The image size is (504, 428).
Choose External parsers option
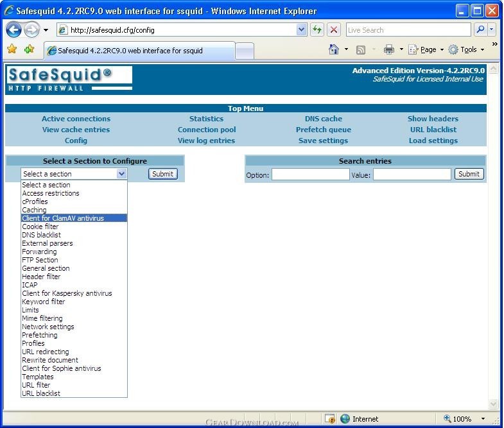74,243
